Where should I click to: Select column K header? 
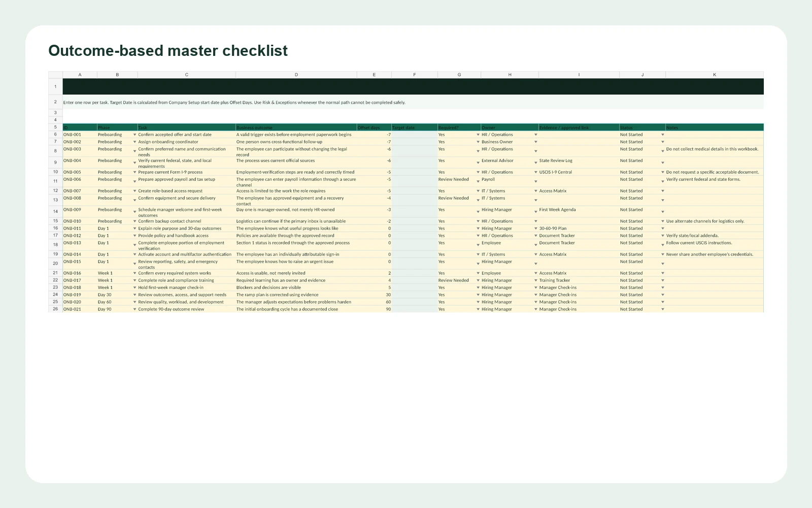point(714,75)
